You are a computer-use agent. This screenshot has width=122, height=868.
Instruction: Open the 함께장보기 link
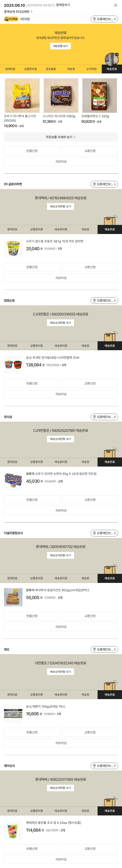point(63,5)
